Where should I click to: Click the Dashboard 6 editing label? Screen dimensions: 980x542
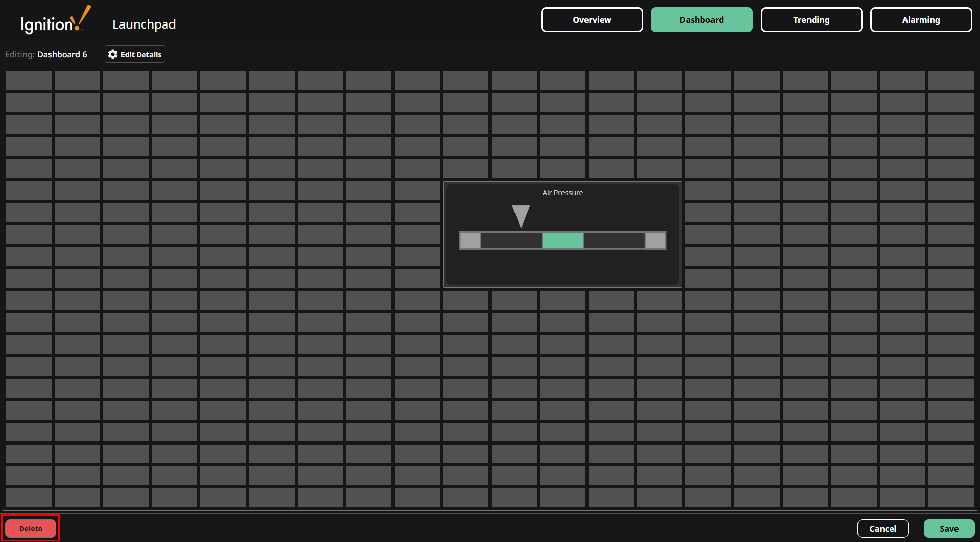tap(62, 54)
